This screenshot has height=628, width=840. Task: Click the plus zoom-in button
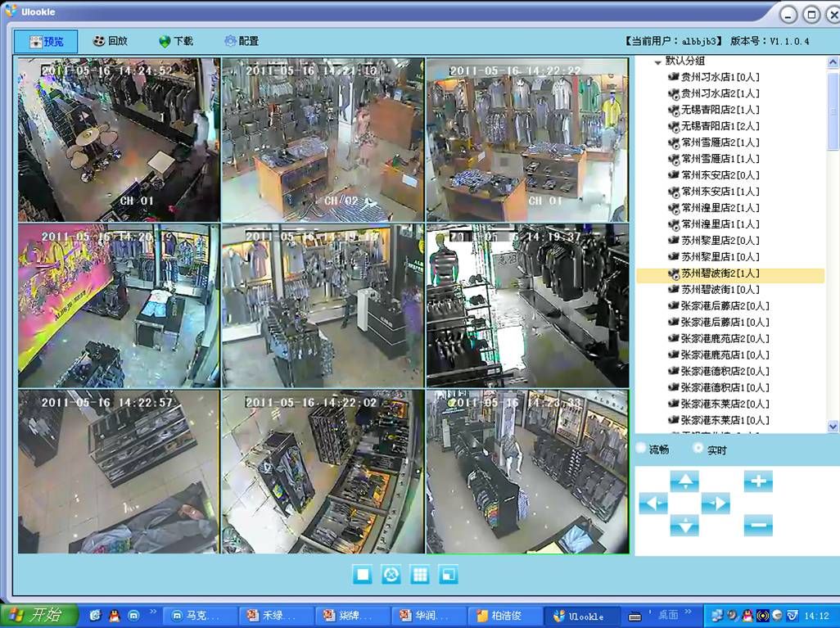tap(758, 481)
